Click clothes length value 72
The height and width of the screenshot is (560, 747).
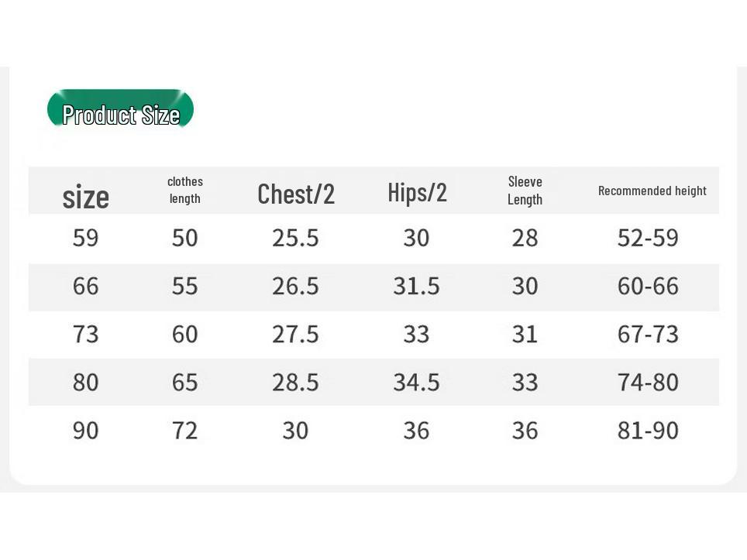(185, 430)
